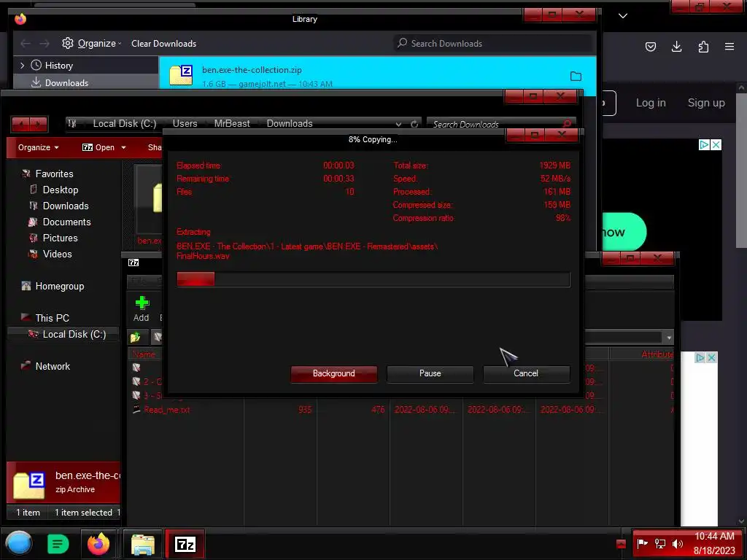
Task: Open Firefox downloads toolbar icon
Action: 676,47
